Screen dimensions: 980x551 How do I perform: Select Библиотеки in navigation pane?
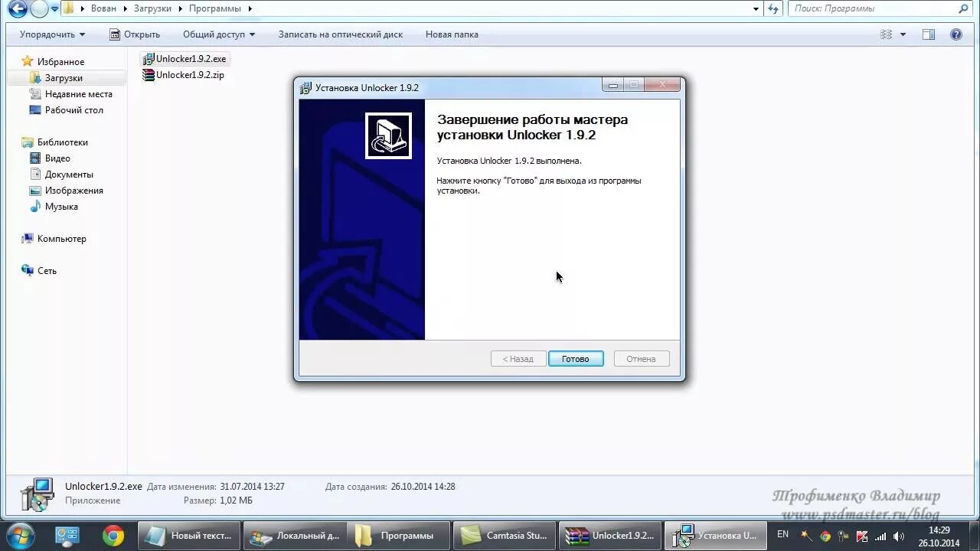[x=62, y=142]
